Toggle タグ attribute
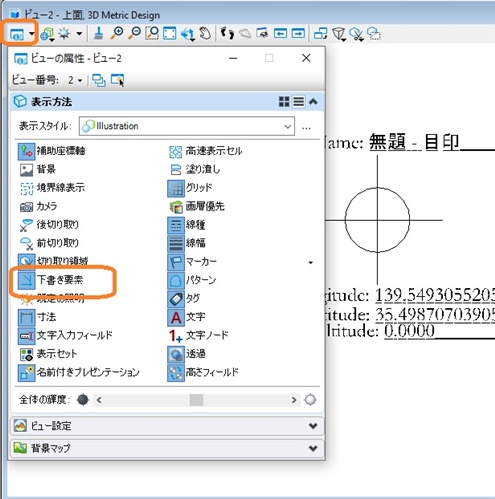The width and height of the screenshot is (495, 499). 184,299
